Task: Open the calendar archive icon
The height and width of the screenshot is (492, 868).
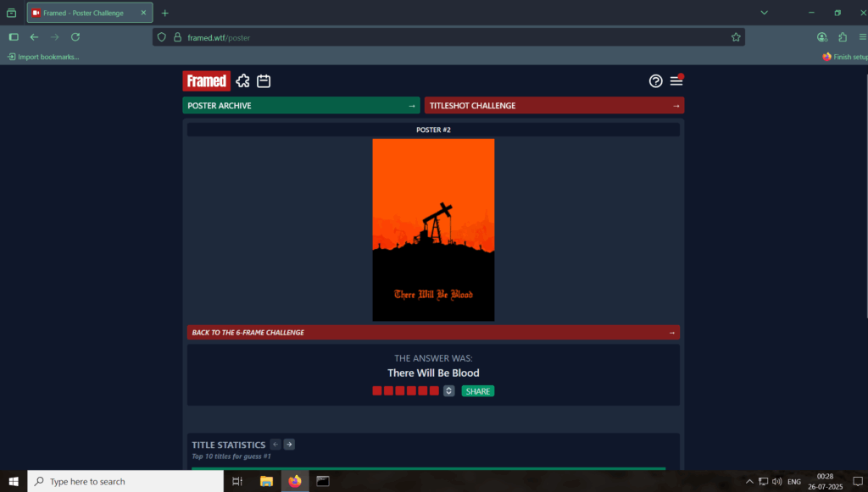Action: pyautogui.click(x=264, y=81)
